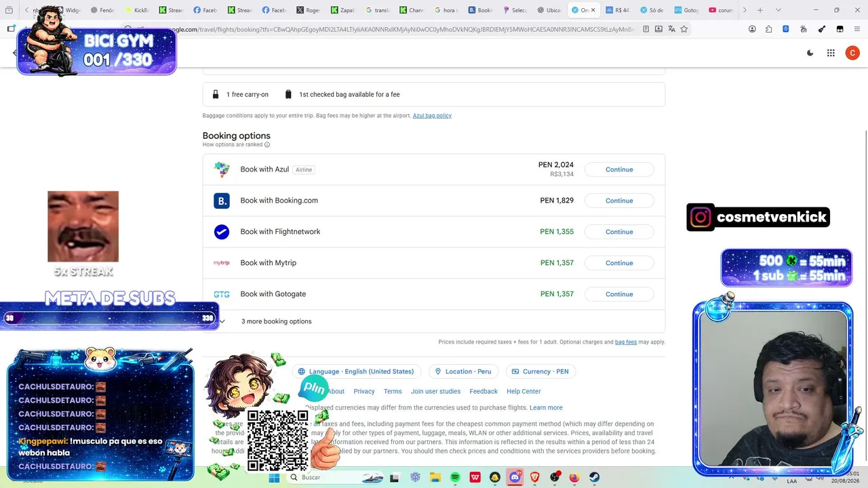868x488 pixels.
Task: Switch to the 'Ubica' browser tab
Action: [549, 10]
